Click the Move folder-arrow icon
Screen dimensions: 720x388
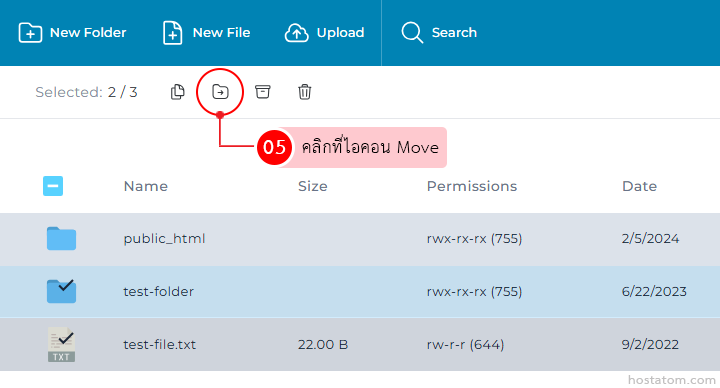(x=220, y=92)
